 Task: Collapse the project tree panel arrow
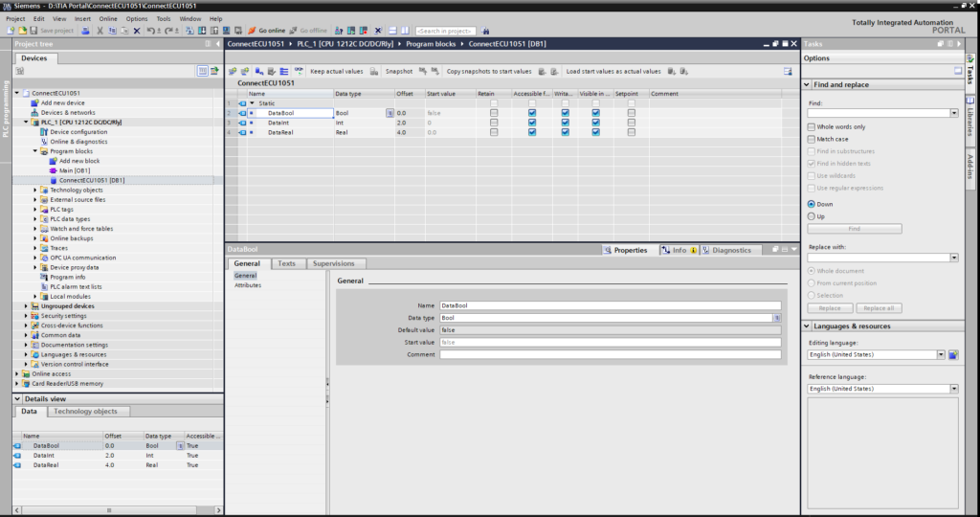(217, 44)
